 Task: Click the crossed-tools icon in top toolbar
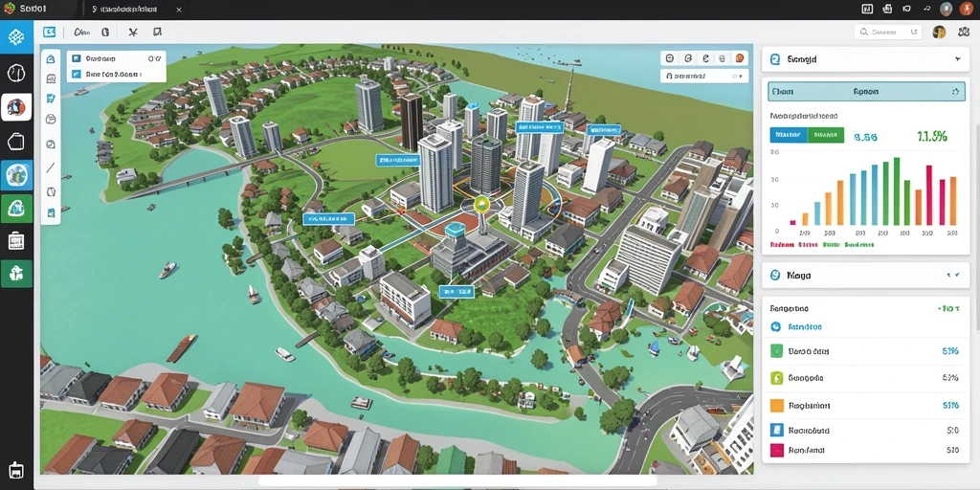coord(132,32)
